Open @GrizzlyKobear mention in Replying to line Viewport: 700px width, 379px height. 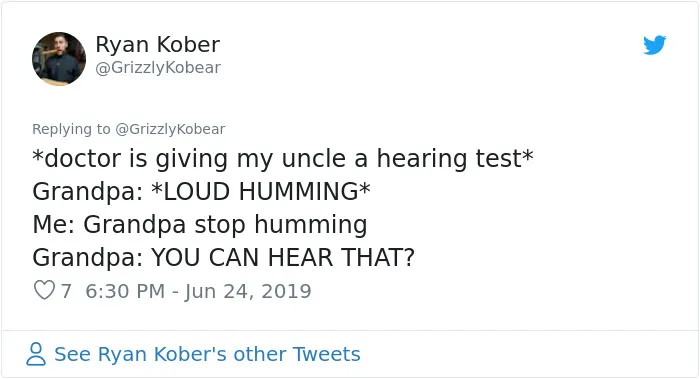170,129
